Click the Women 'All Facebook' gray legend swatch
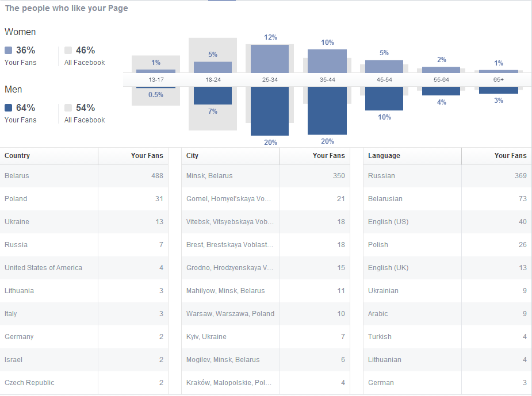 click(68, 51)
